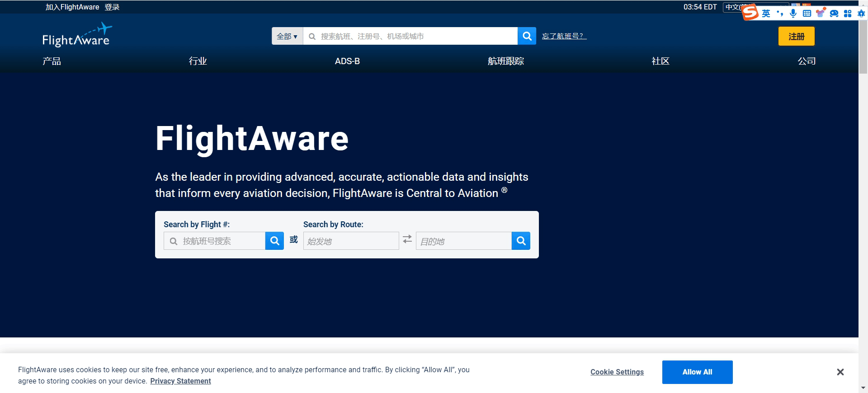Open Sogou toolbox grid icon
The image size is (868, 393).
(848, 13)
